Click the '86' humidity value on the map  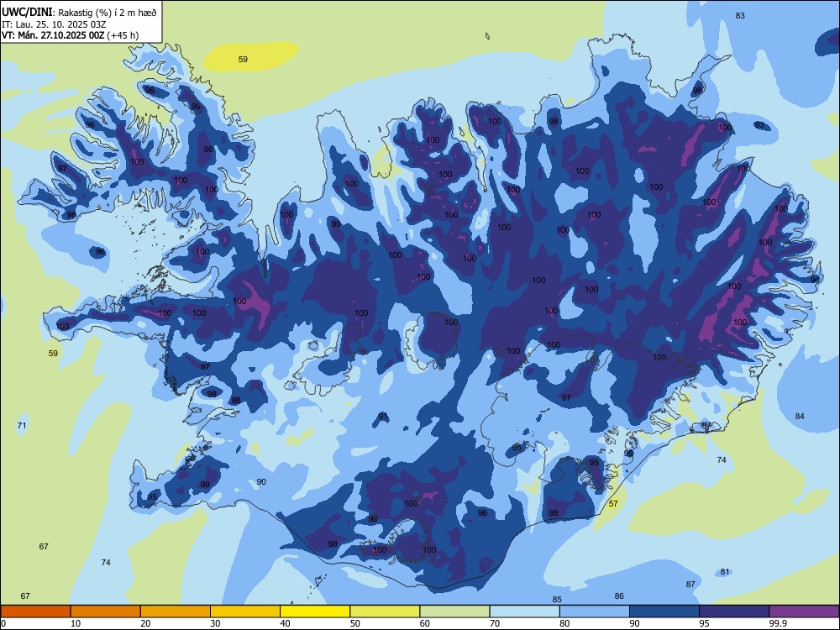tap(619, 596)
